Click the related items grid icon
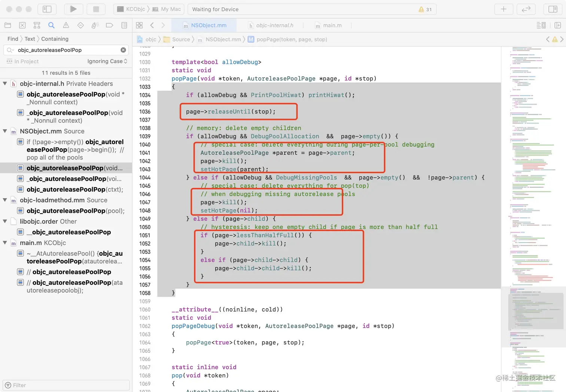The image size is (566, 392). (139, 25)
